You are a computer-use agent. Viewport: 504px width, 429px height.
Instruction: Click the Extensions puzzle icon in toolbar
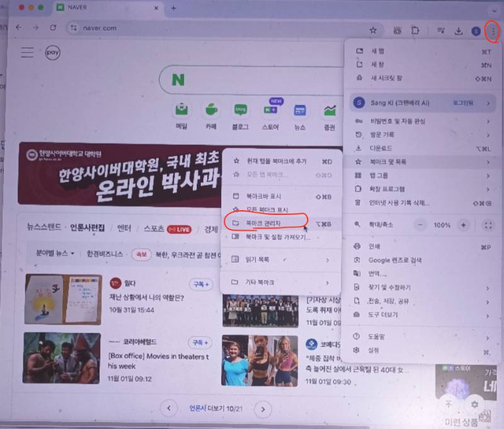(415, 30)
